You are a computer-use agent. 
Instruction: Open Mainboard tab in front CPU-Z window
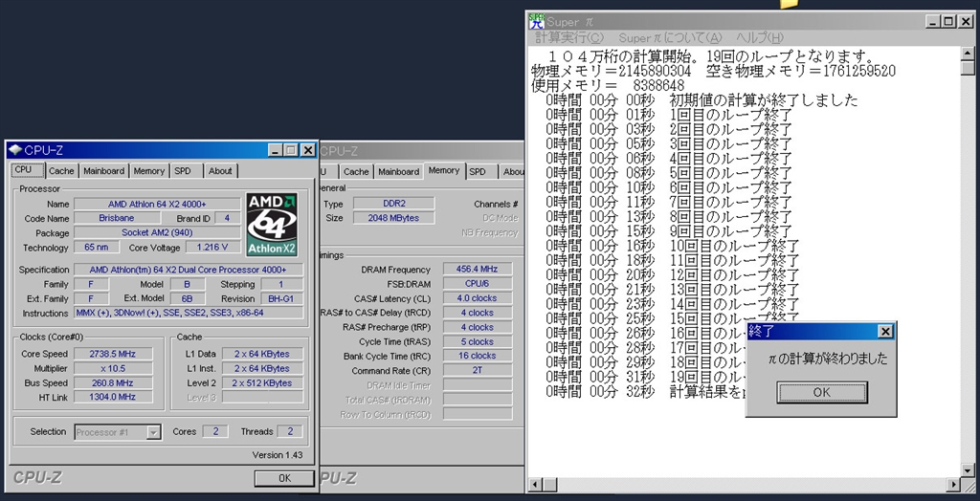tap(103, 170)
